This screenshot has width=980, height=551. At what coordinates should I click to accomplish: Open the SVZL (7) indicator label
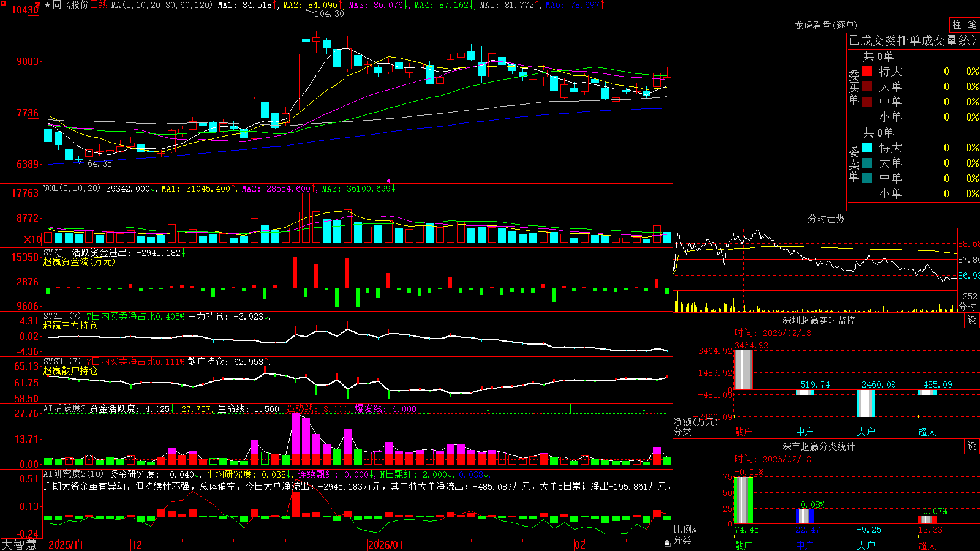click(62, 317)
